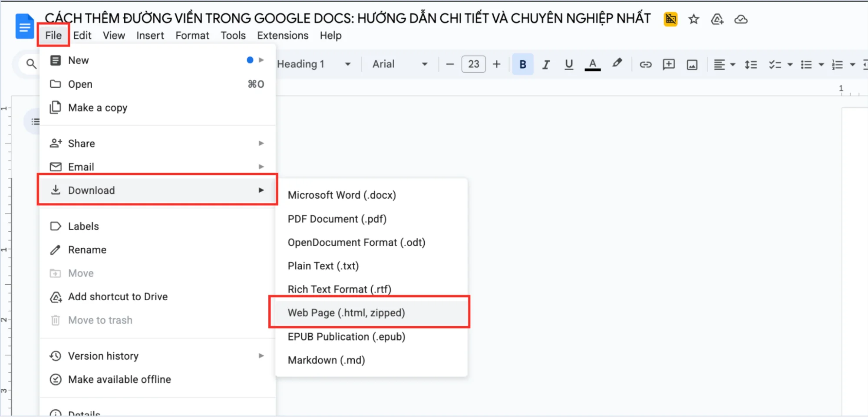The height and width of the screenshot is (417, 868).
Task: Click the Google Docs home icon
Action: pyautogui.click(x=25, y=26)
